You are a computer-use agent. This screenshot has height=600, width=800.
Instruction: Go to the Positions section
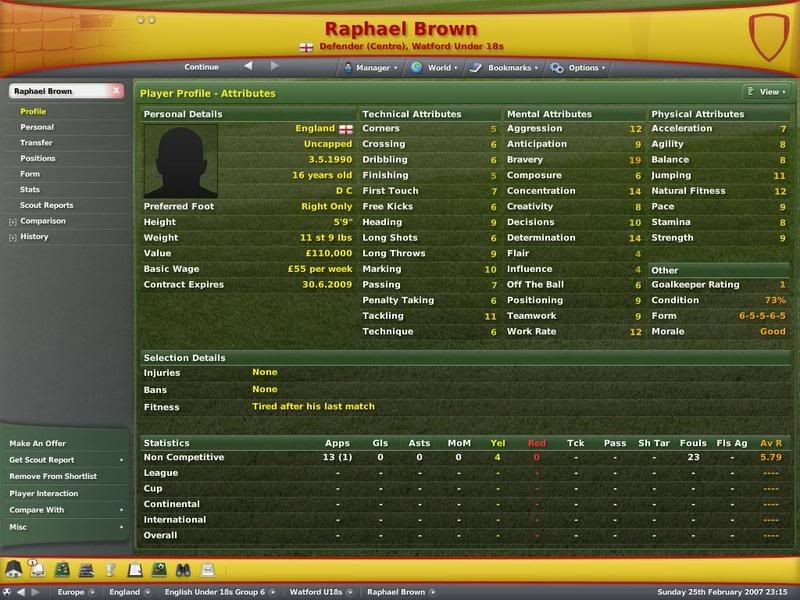[38, 158]
